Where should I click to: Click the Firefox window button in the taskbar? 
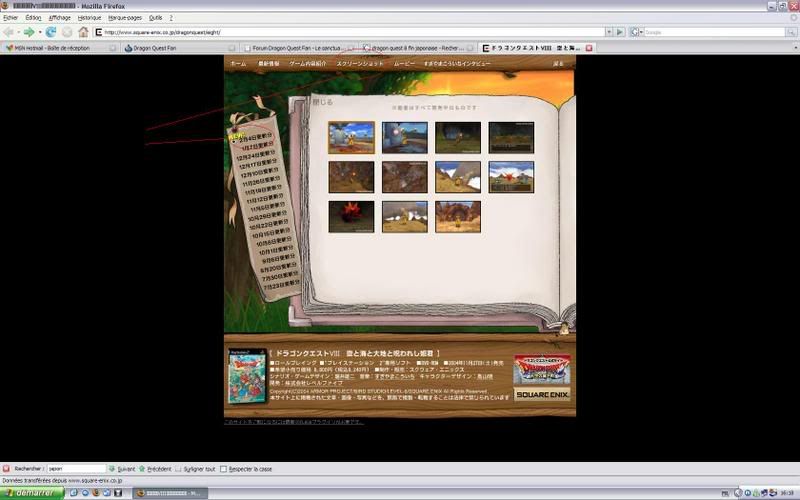[x=170, y=493]
